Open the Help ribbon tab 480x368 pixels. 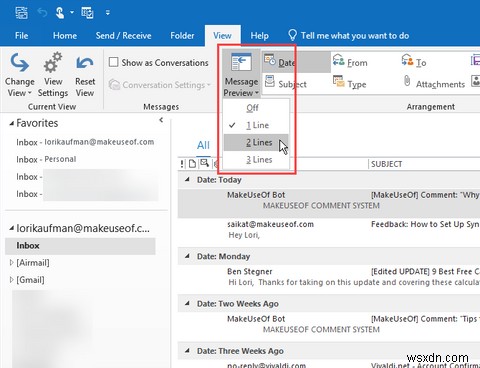click(x=259, y=36)
